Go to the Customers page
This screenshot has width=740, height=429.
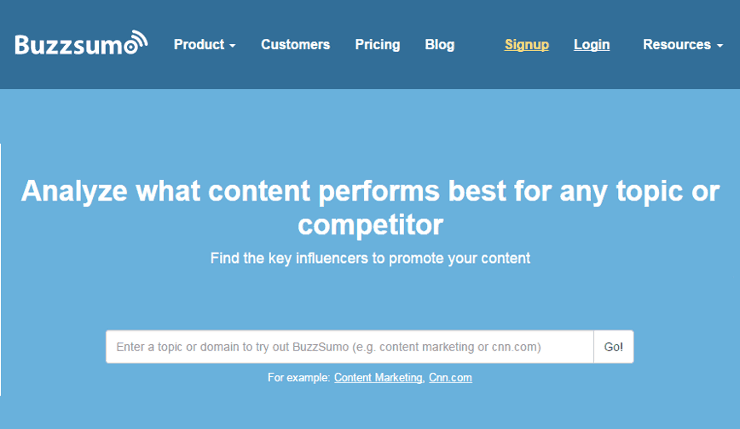[295, 45]
